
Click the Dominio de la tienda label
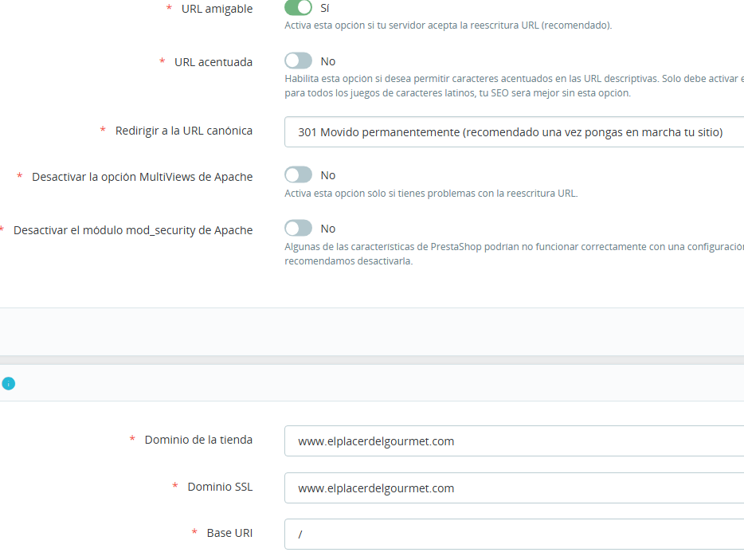198,440
